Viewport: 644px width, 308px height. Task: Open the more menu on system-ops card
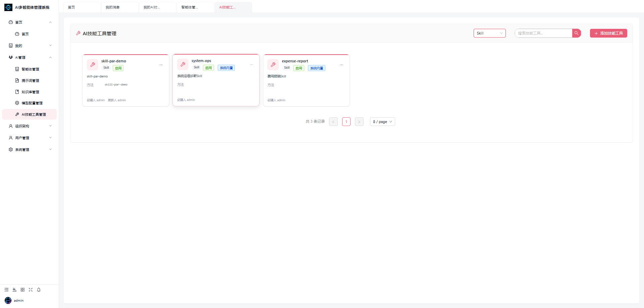tap(251, 65)
